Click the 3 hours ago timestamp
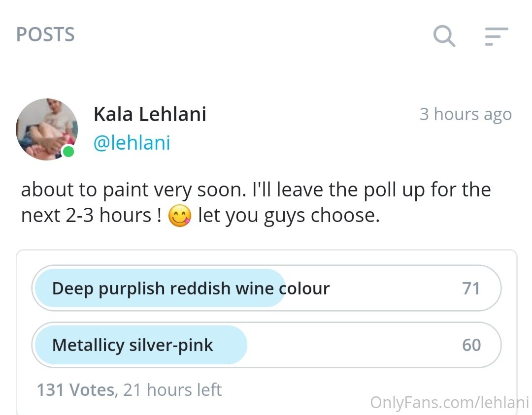Viewport: 532px width, 415px height. coord(465,114)
